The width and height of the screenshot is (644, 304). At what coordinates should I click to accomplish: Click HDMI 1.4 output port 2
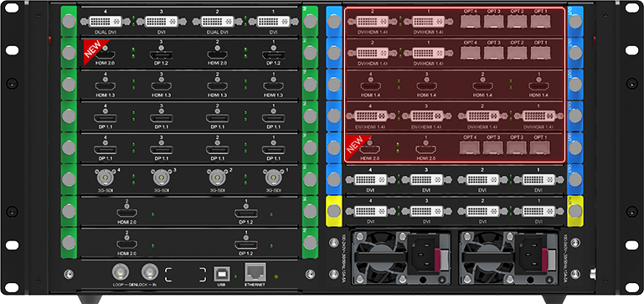482,86
